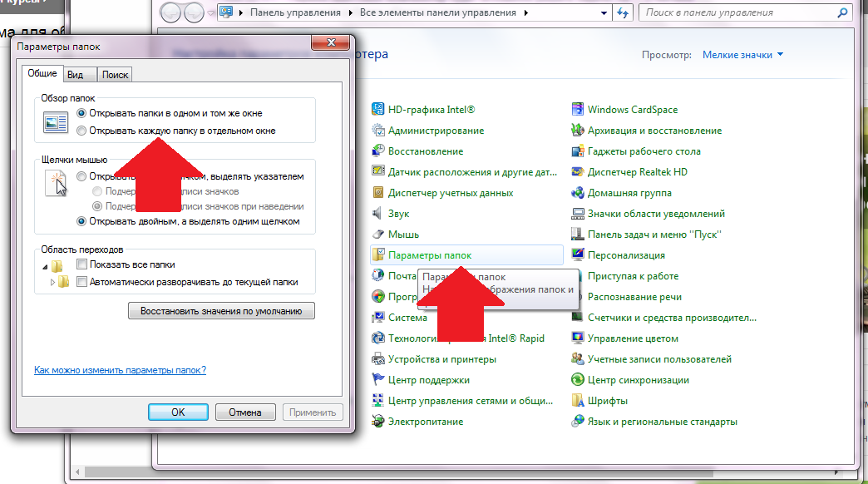Open Язык и региональные стандарты icon
This screenshot has width=868, height=484.
click(577, 421)
